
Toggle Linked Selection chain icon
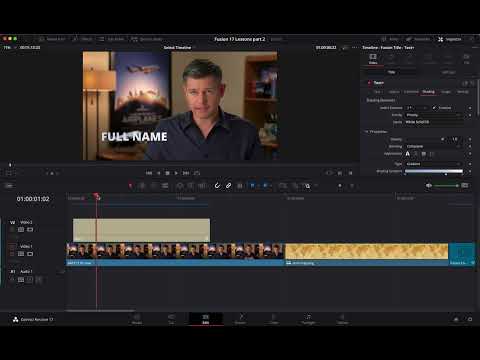tap(228, 186)
